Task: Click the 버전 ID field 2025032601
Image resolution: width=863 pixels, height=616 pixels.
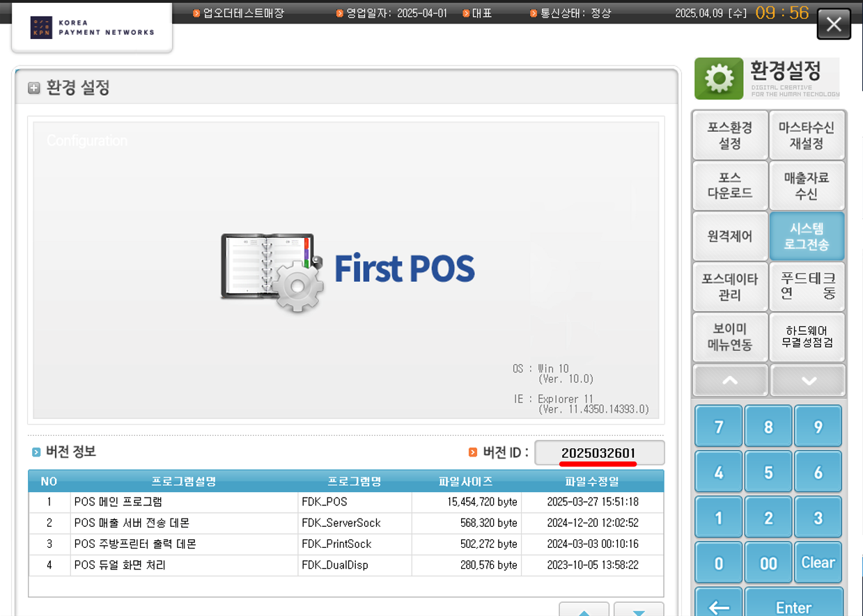Action: pyautogui.click(x=600, y=452)
